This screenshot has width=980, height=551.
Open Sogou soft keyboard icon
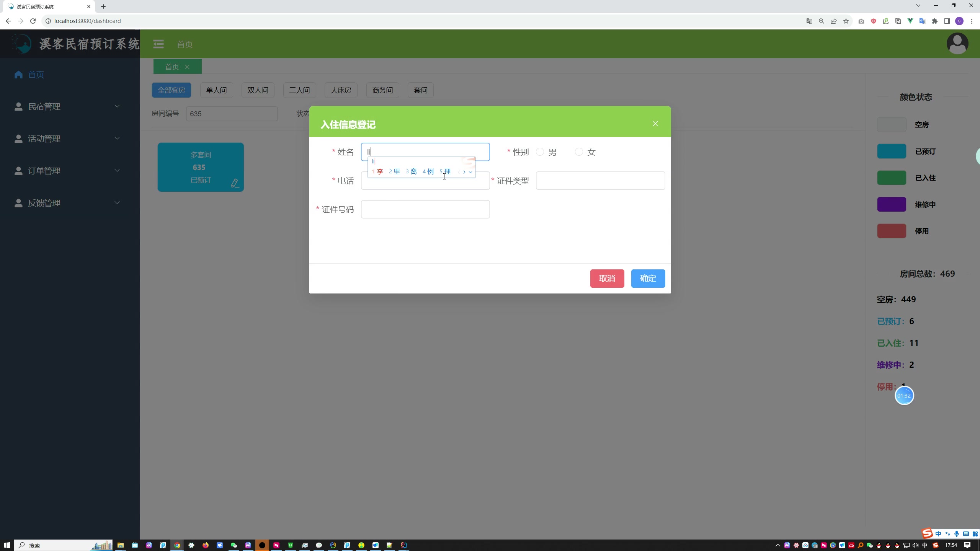pyautogui.click(x=966, y=534)
